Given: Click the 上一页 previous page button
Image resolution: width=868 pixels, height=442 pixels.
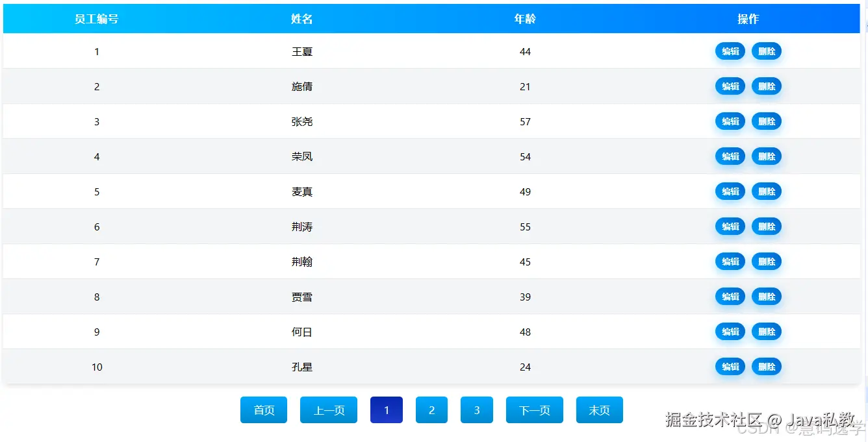Looking at the screenshot, I should pyautogui.click(x=329, y=410).
